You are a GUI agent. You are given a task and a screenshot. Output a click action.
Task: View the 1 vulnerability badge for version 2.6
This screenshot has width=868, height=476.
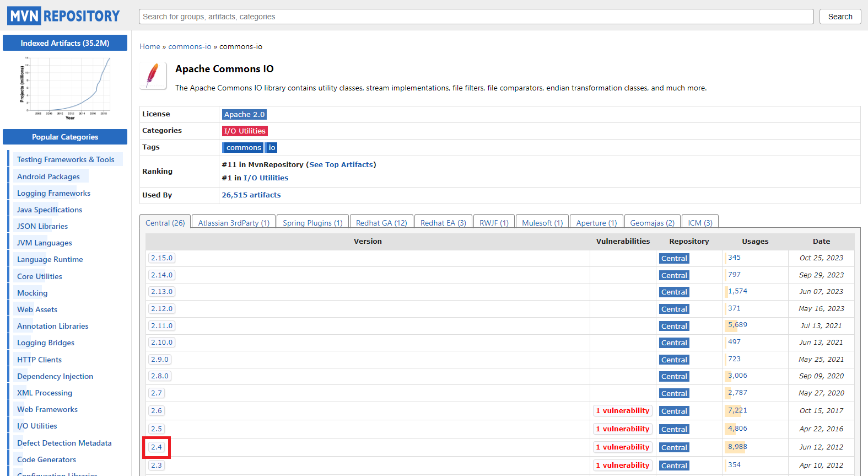click(623, 411)
